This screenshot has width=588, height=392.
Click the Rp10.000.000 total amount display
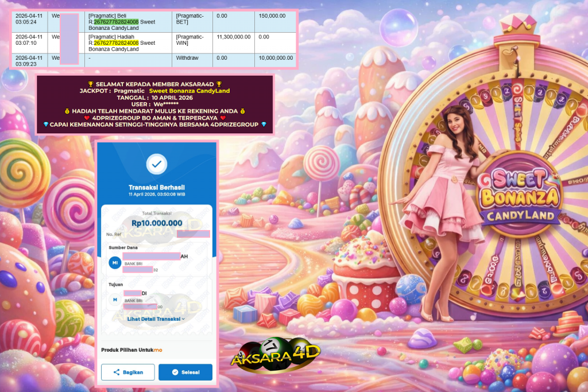tap(156, 222)
